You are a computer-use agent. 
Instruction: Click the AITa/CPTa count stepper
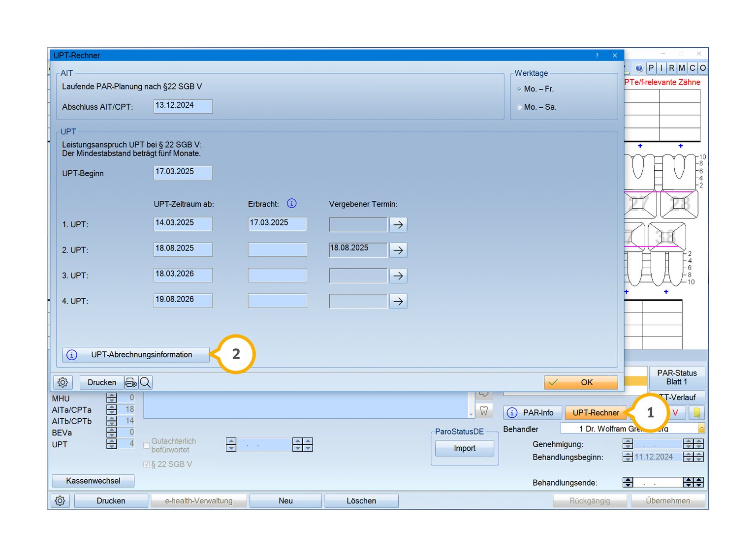click(112, 409)
